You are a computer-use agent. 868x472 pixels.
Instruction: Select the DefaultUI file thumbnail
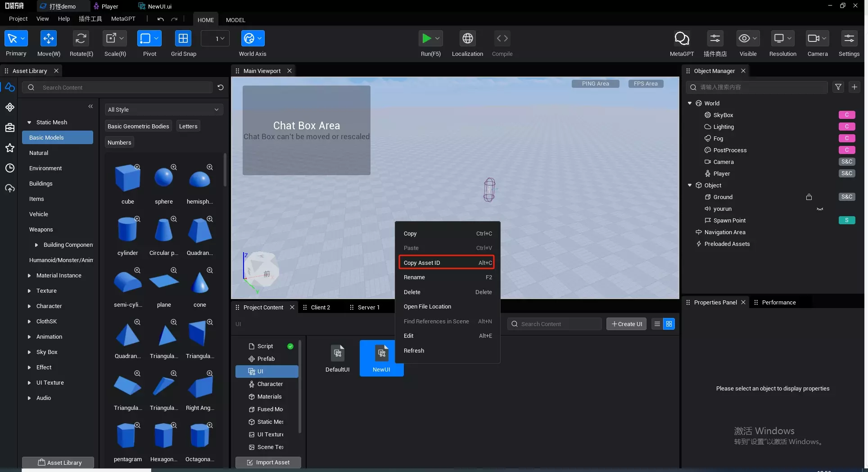pos(337,358)
